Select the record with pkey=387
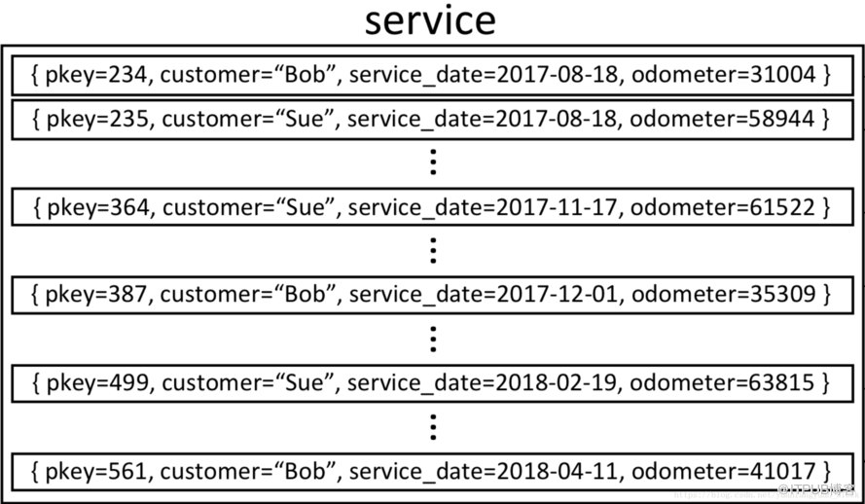 click(x=432, y=294)
